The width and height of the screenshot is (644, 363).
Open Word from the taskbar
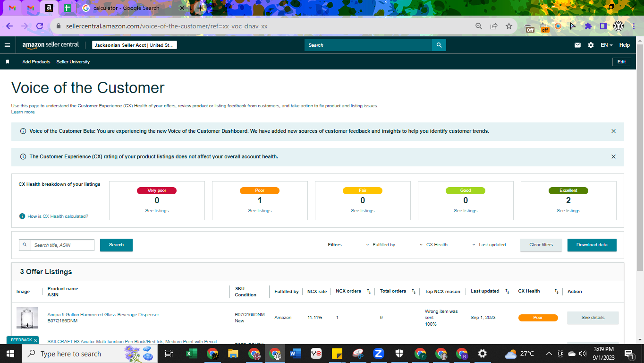296,354
